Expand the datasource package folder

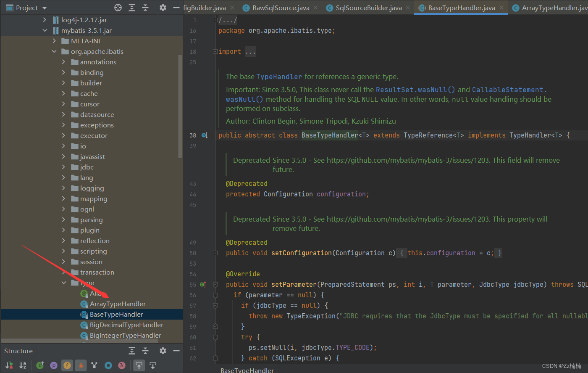pyautogui.click(x=63, y=114)
